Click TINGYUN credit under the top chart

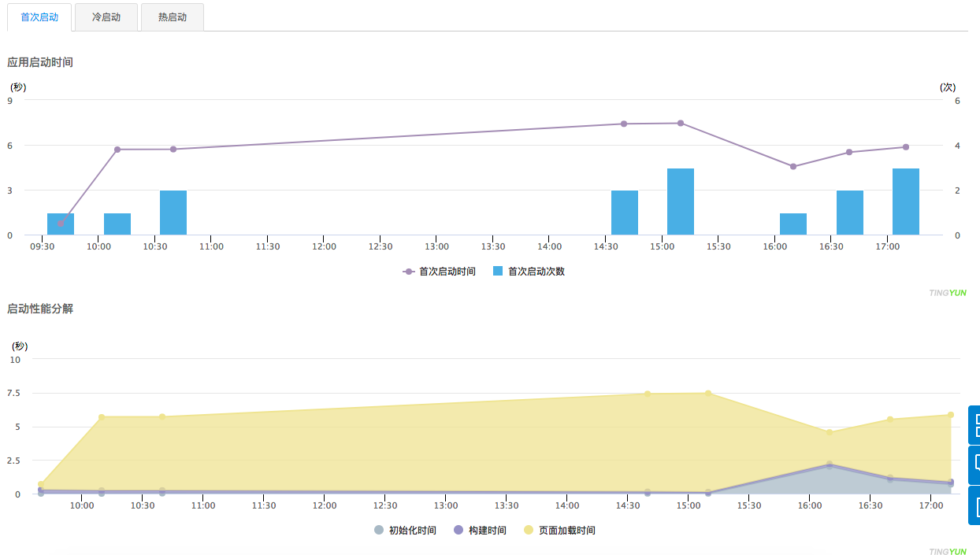point(947,293)
